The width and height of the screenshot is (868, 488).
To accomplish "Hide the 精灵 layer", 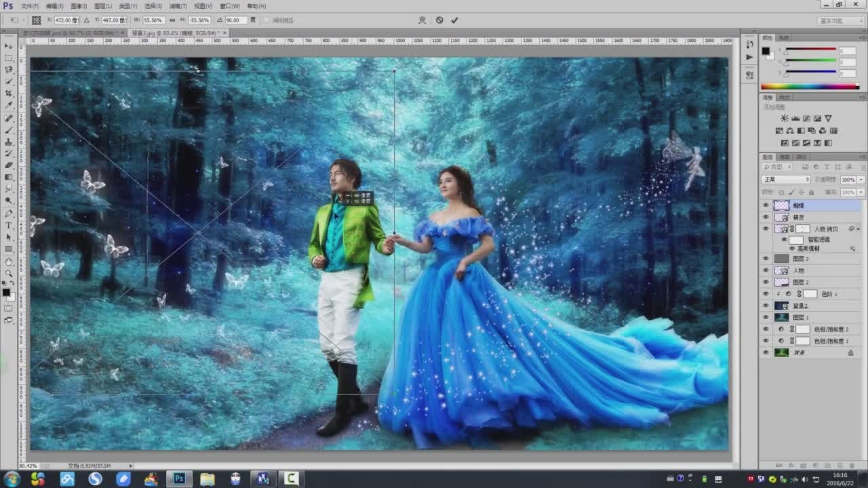I will click(766, 218).
